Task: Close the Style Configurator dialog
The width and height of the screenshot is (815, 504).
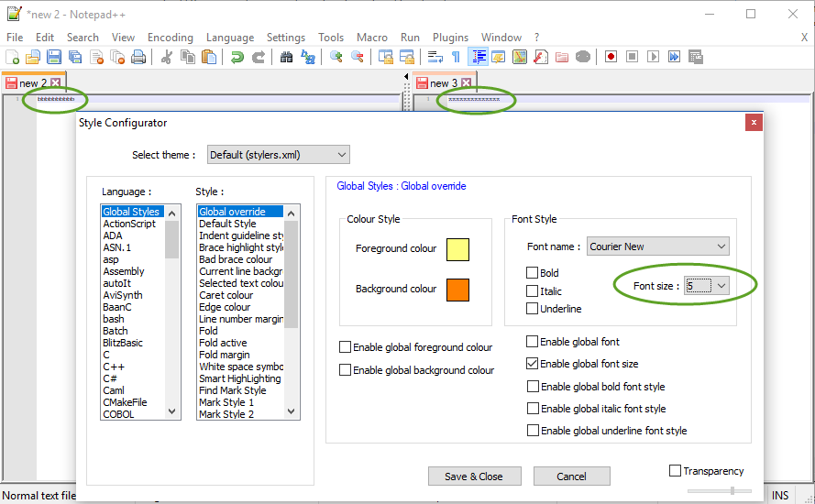Action: click(754, 123)
